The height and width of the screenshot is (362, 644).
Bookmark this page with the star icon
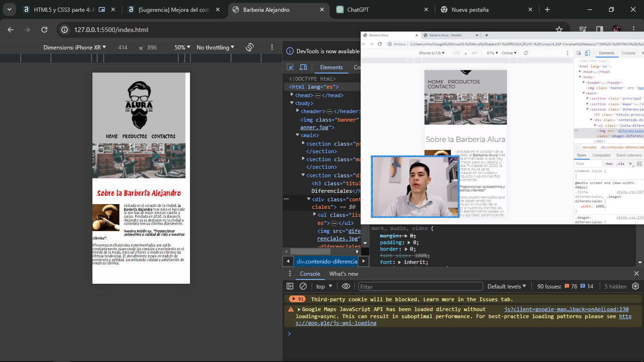point(559,30)
